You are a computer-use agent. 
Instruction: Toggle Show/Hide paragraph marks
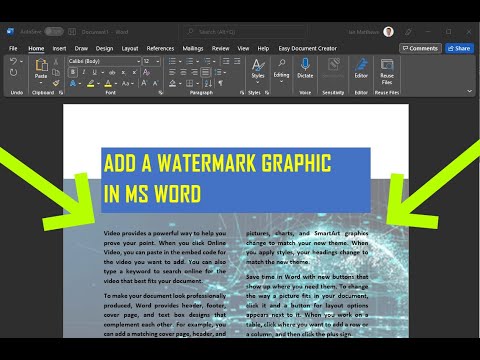tap(221, 83)
